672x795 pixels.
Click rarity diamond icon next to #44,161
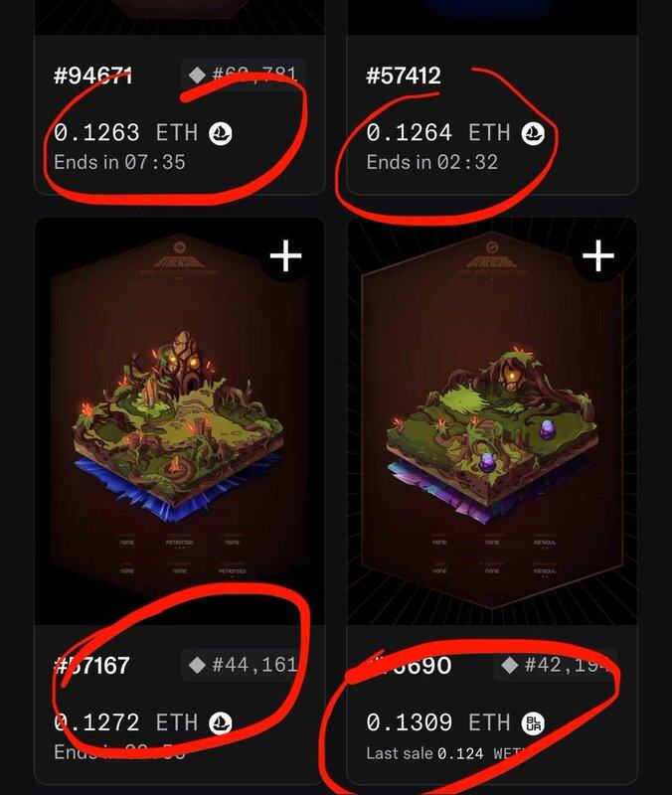coord(197,665)
